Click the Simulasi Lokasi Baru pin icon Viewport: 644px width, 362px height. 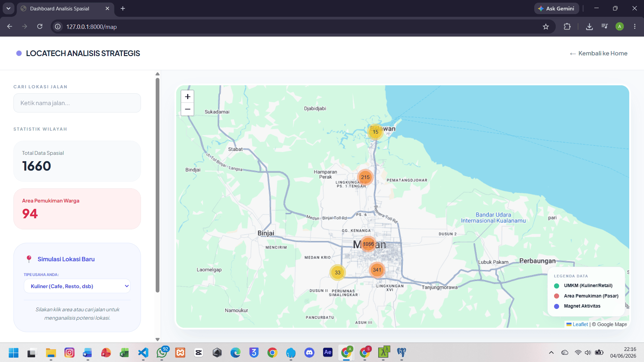click(29, 259)
